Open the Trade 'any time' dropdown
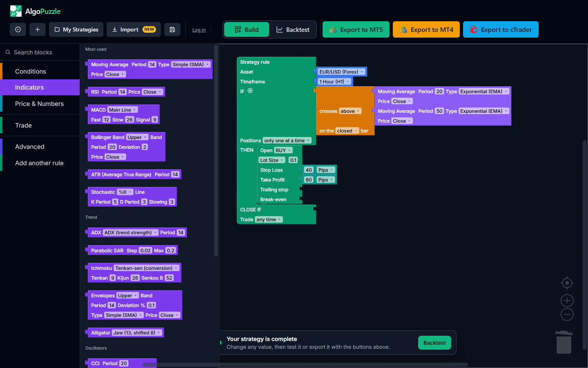The height and width of the screenshot is (368, 588). pos(269,220)
